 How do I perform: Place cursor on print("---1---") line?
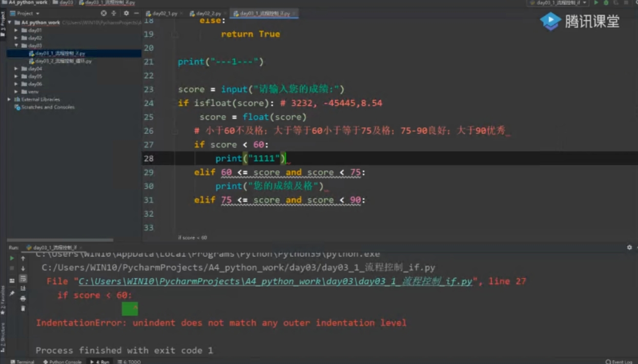pyautogui.click(x=221, y=62)
